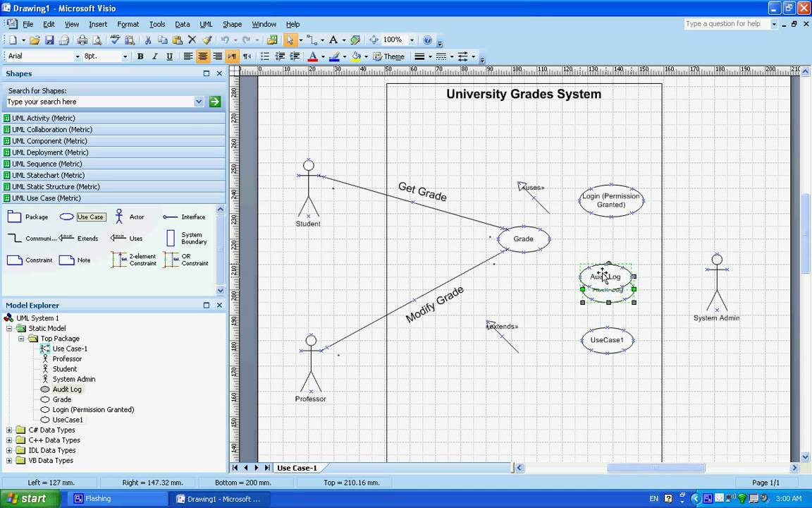Open a file with the folder icon

pos(35,40)
